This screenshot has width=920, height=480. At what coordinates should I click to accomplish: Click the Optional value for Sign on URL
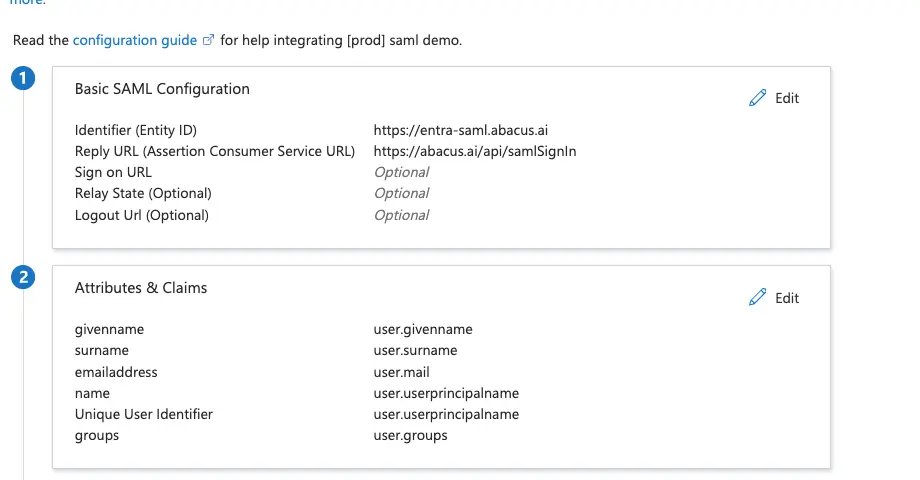click(x=401, y=172)
